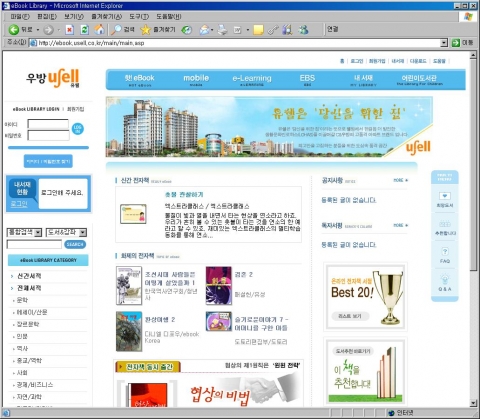The height and width of the screenshot is (419, 480).
Task: Click the 도서추천 바로가기 button
Action: (353, 351)
